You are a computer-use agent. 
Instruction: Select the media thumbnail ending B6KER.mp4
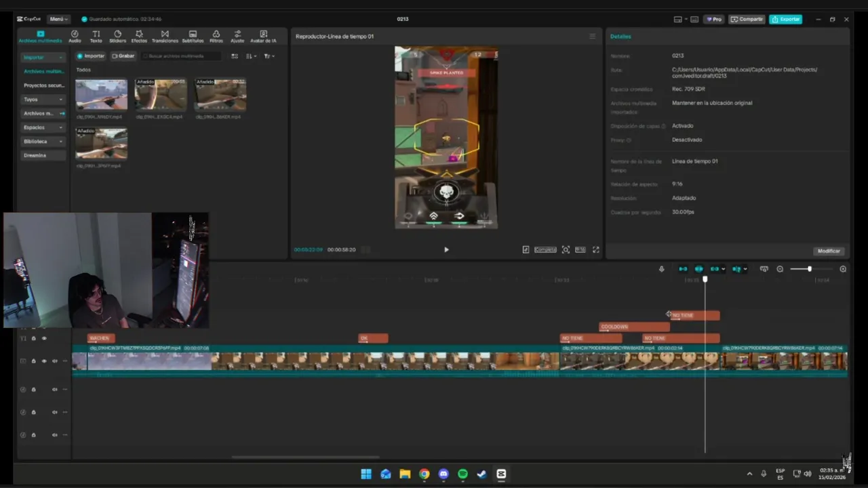[220, 94]
